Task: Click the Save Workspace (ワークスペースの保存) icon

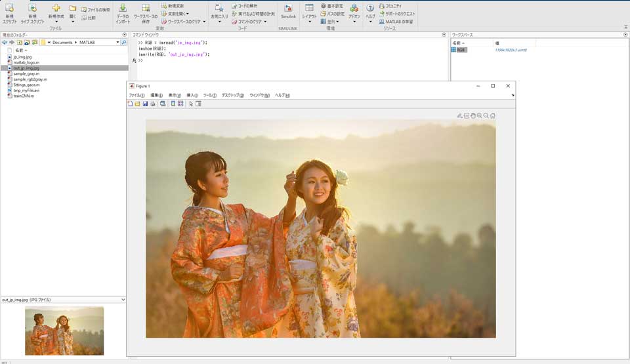Action: (x=146, y=9)
